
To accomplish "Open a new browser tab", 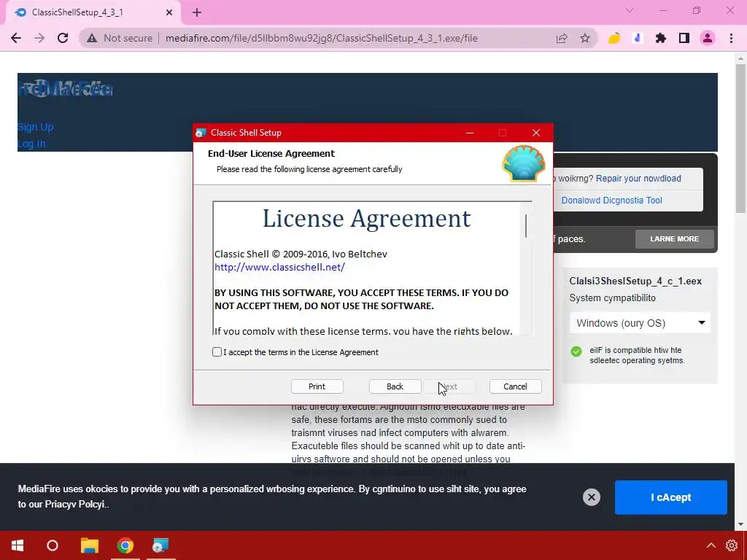I will [197, 13].
